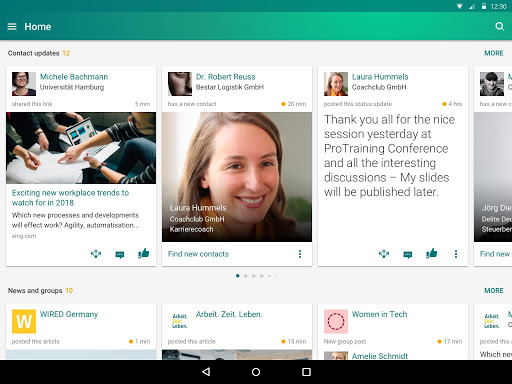Open overflow menu on Laura Hummels' status card
Viewport: 512px width, 384px height.
[x=456, y=254]
